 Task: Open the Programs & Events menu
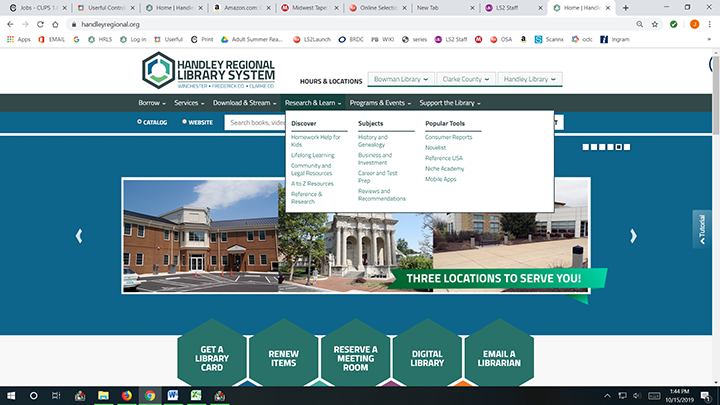[x=380, y=103]
